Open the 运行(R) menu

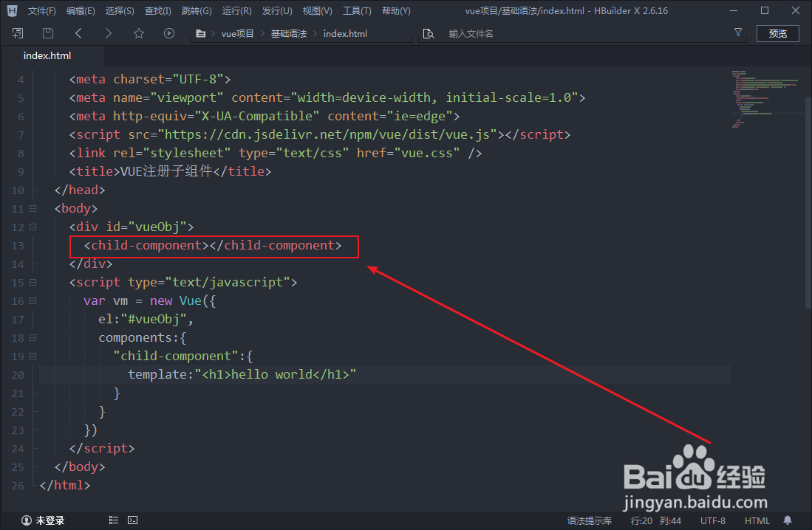click(x=236, y=11)
